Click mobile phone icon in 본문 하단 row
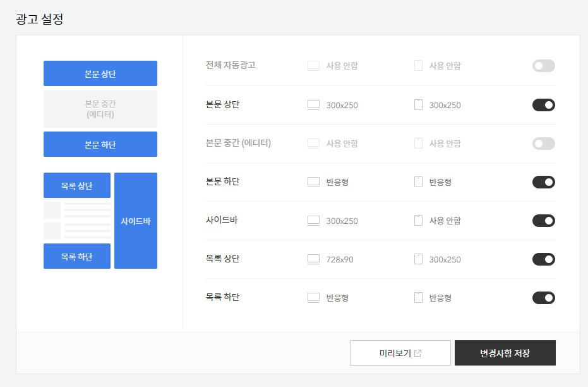Image resolution: width=588 pixels, height=387 pixels. (418, 182)
